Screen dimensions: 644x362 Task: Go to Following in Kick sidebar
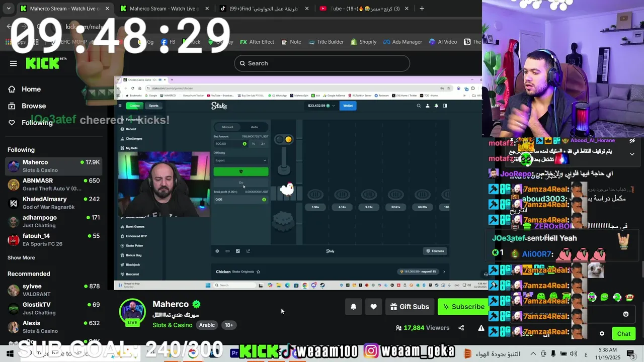pos(37,122)
